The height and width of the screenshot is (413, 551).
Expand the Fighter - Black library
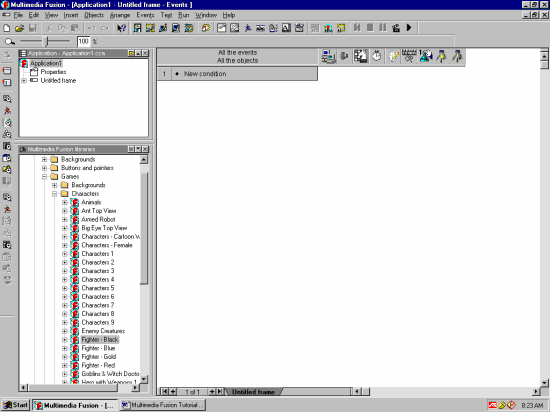(x=65, y=340)
